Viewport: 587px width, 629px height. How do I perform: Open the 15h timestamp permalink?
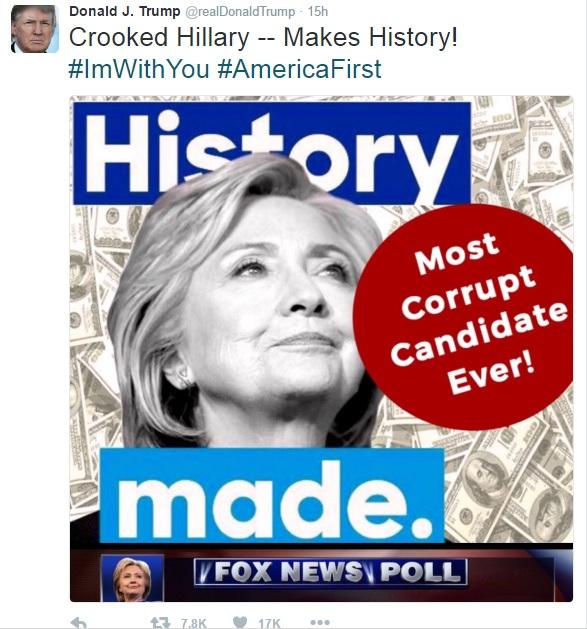click(318, 12)
